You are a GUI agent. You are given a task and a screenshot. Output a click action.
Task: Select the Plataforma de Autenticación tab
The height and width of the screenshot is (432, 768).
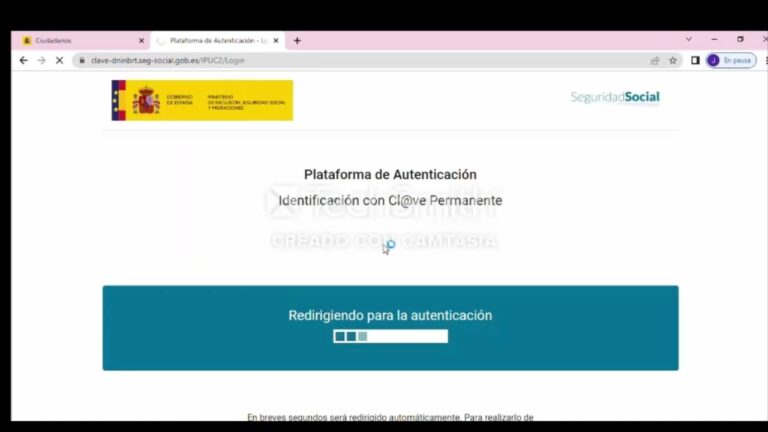pos(216,41)
